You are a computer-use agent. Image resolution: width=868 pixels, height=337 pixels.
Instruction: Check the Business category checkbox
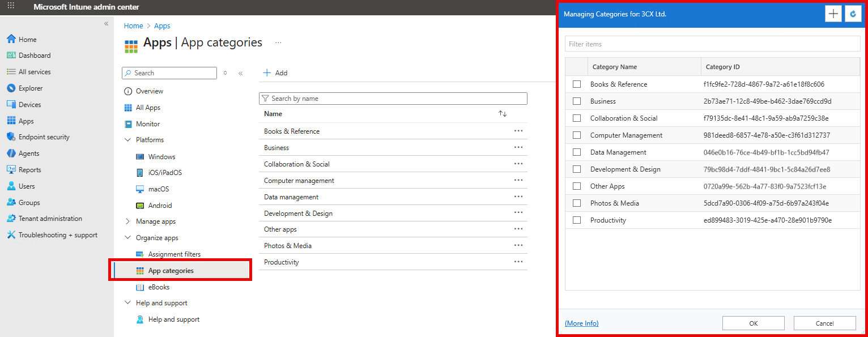577,101
